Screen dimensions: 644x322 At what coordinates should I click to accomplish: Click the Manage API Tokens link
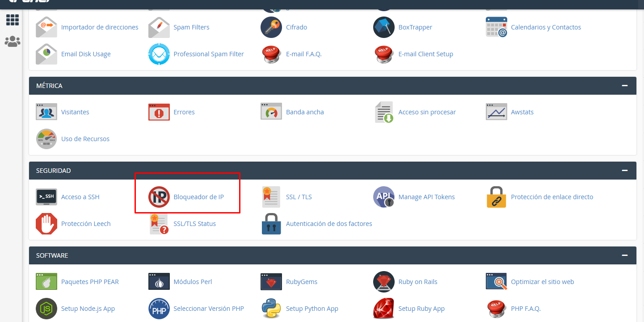pyautogui.click(x=426, y=197)
